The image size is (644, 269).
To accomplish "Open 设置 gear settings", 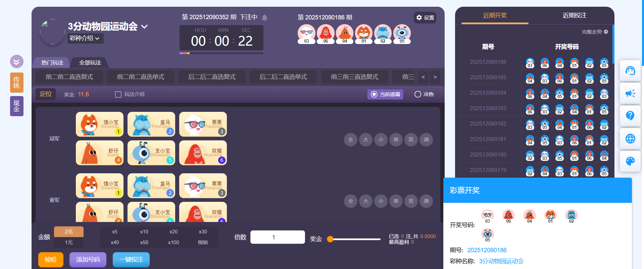I will (425, 17).
